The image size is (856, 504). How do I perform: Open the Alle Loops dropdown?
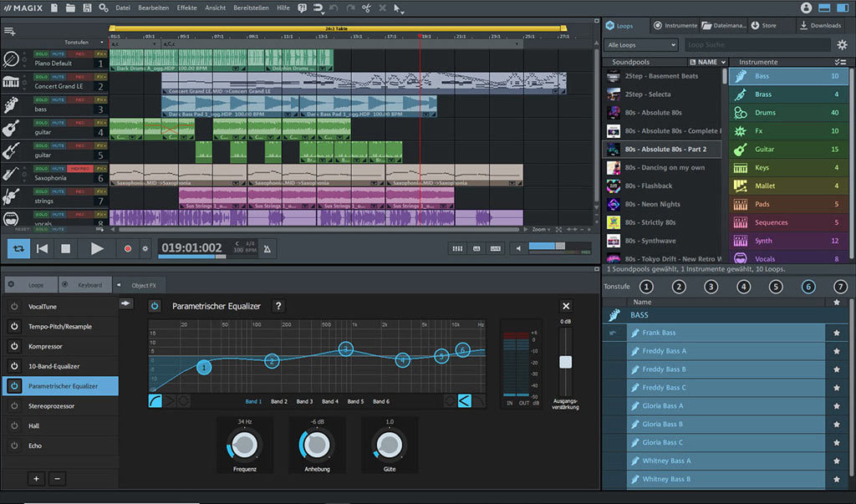coord(641,45)
